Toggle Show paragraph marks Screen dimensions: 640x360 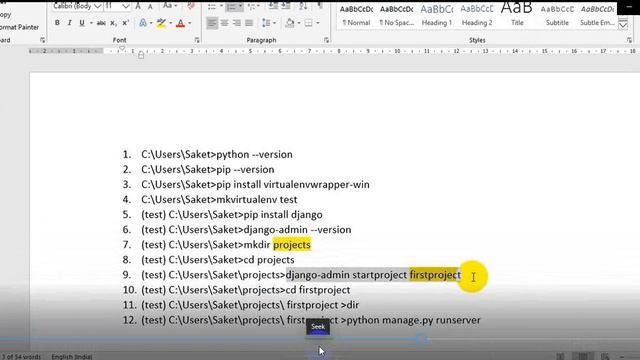[x=320, y=6]
